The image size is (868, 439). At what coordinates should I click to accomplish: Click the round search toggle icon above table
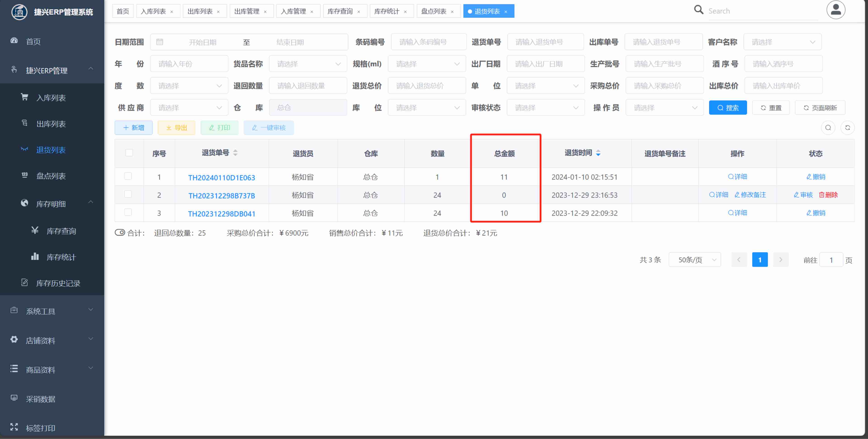coord(828,128)
